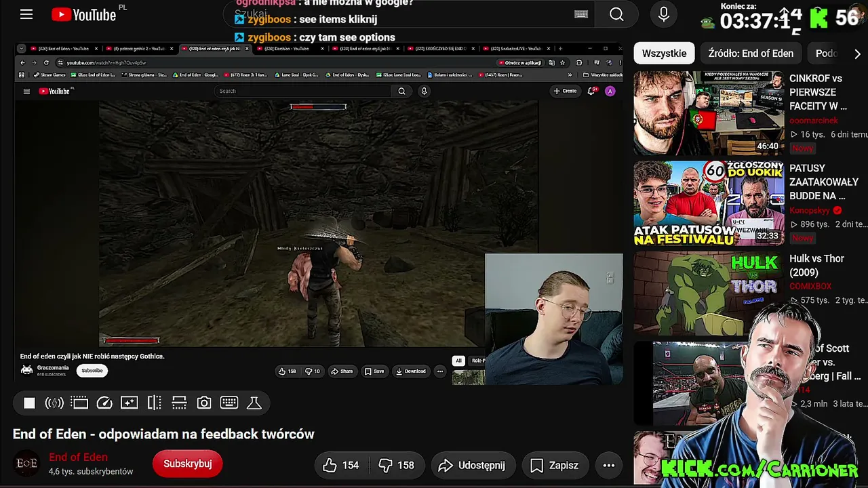This screenshot has width=868, height=488.
Task: Click the split mirror icon in extension toolbar
Action: coord(154,403)
